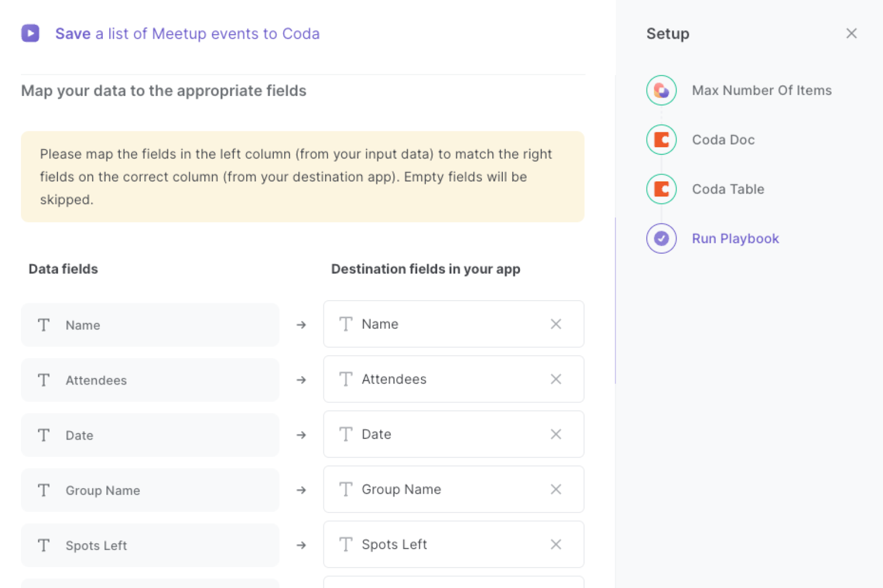Select the Group Name data field row
The width and height of the screenshot is (883, 588).
pos(150,490)
